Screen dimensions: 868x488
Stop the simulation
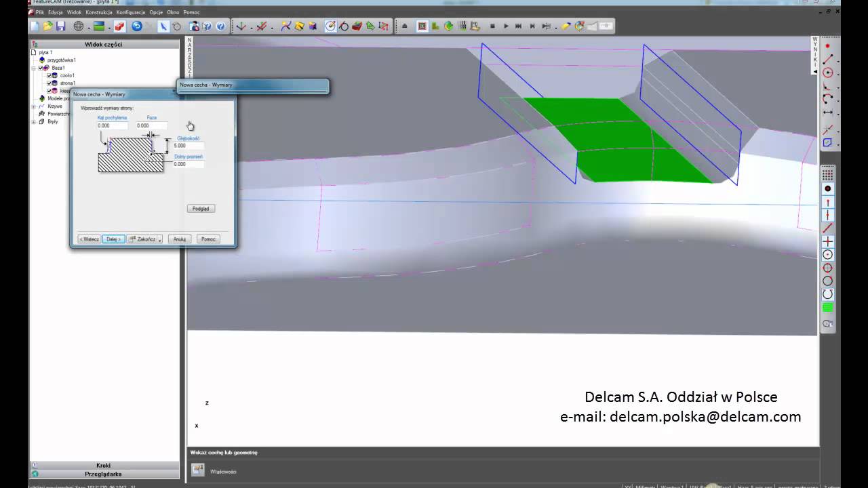492,26
